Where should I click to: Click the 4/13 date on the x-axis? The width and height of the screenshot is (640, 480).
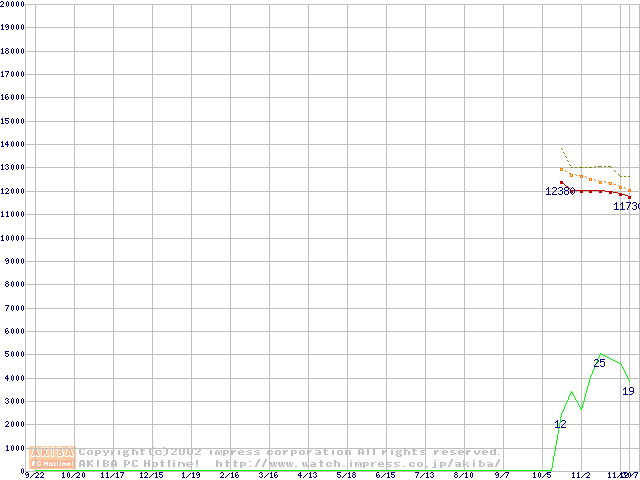pos(307,475)
